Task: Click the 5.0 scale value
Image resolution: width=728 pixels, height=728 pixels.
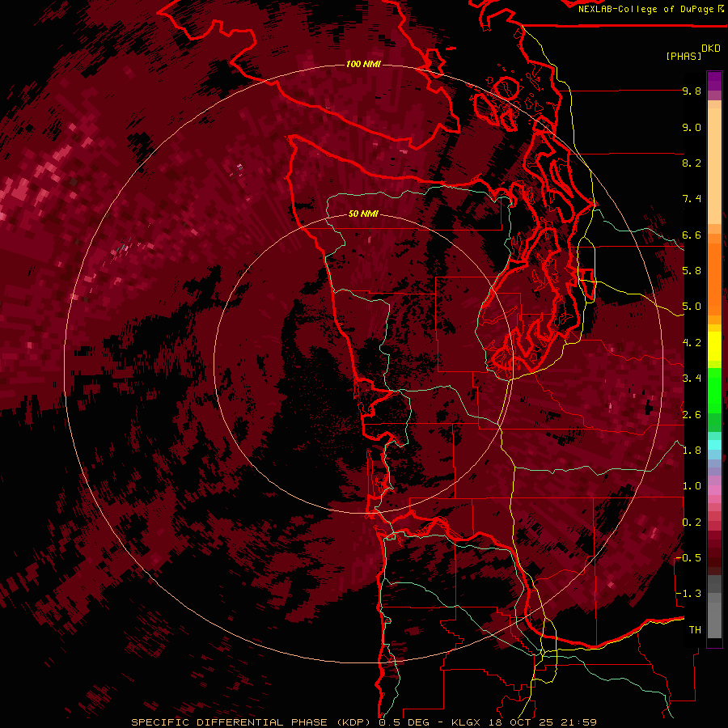Action: pyautogui.click(x=692, y=307)
